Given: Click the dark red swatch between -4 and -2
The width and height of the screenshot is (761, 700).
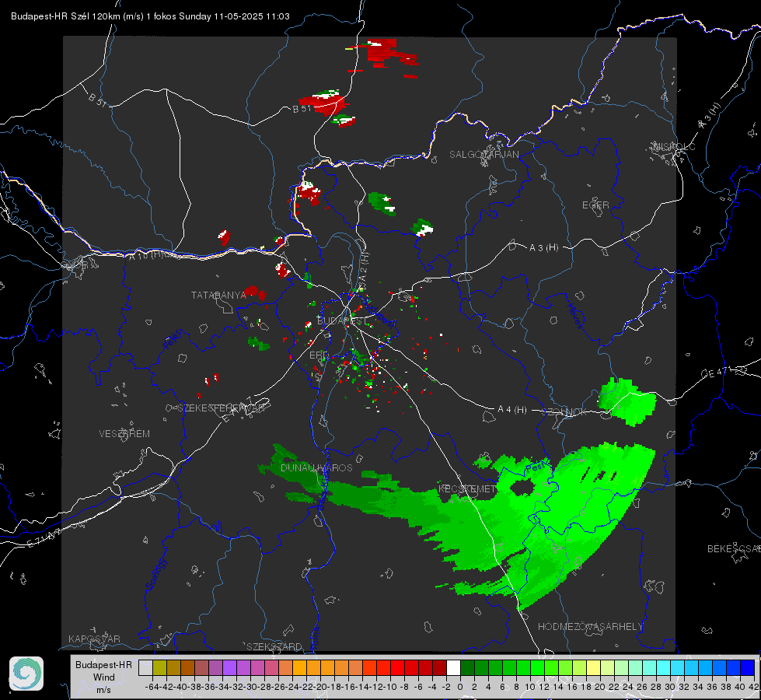Looking at the screenshot, I should tap(439, 668).
